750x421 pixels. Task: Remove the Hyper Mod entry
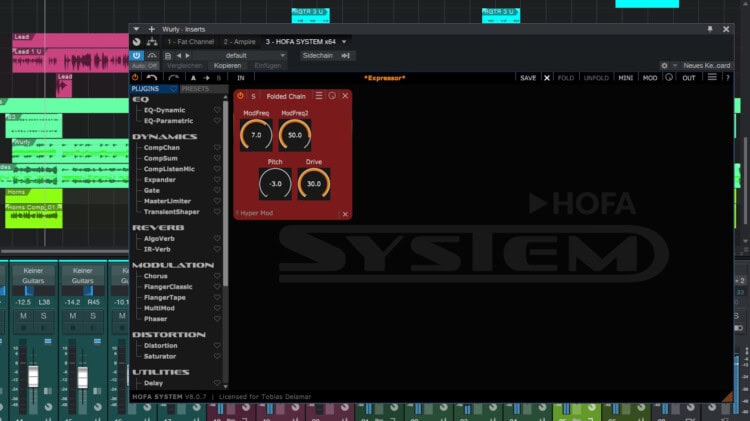tap(345, 214)
